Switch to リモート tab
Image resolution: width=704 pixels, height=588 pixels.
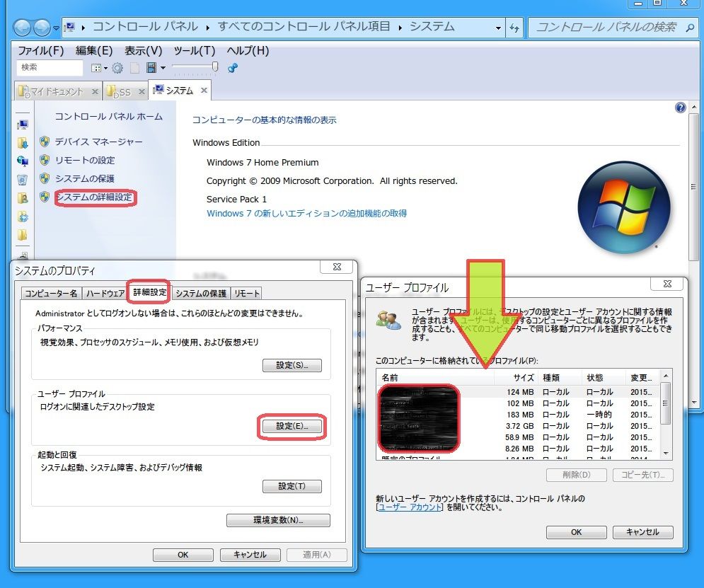[246, 294]
